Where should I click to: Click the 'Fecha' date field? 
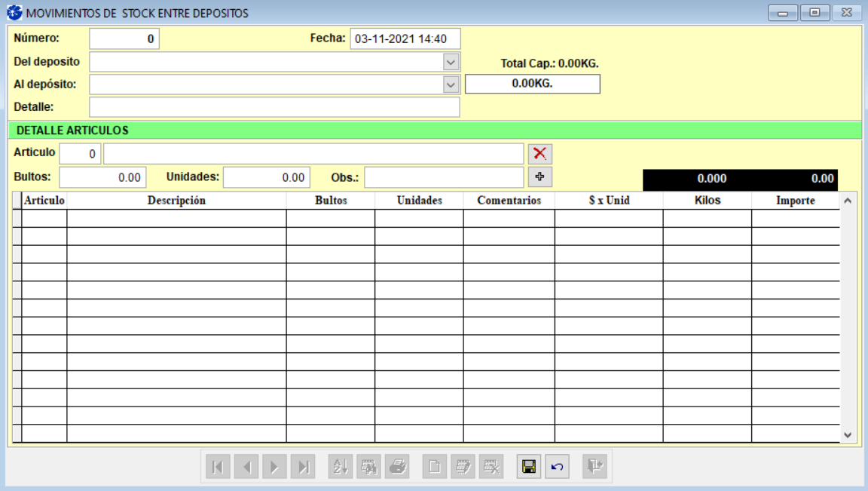pyautogui.click(x=405, y=38)
